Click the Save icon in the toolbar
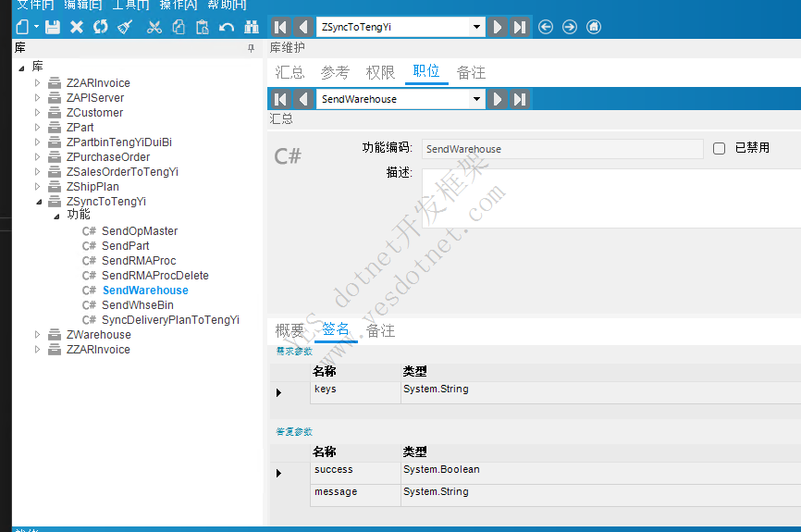The image size is (801, 532). pyautogui.click(x=53, y=27)
